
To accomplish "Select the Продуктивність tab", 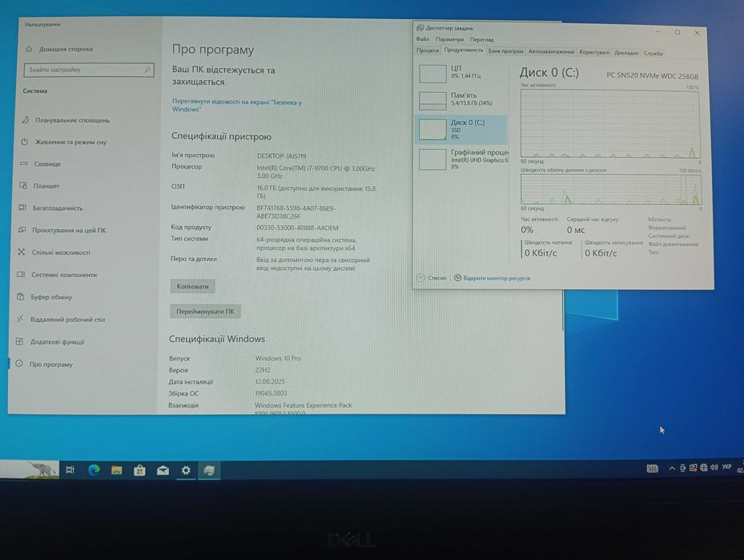I will [464, 50].
